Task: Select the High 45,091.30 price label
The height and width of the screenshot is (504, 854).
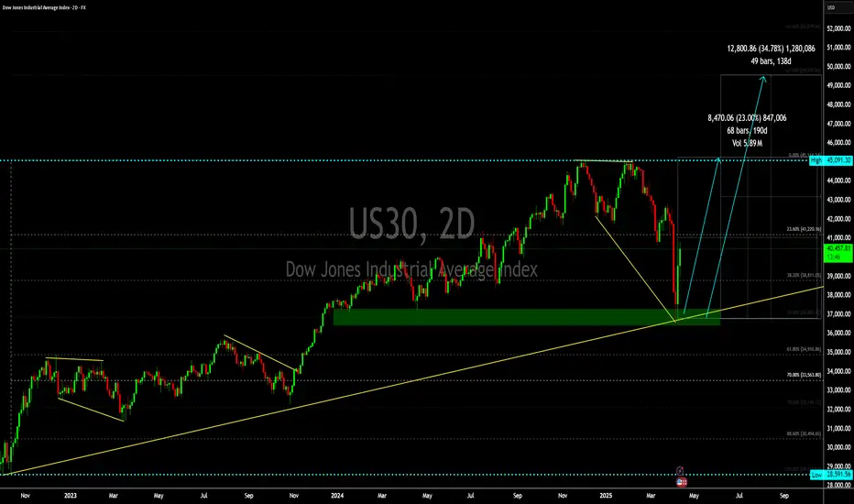Action: tap(830, 160)
